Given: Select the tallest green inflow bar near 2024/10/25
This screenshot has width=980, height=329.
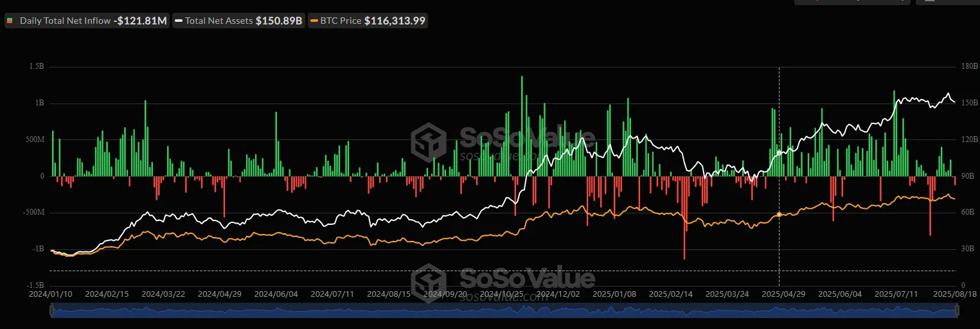Looking at the screenshot, I should point(521,125).
